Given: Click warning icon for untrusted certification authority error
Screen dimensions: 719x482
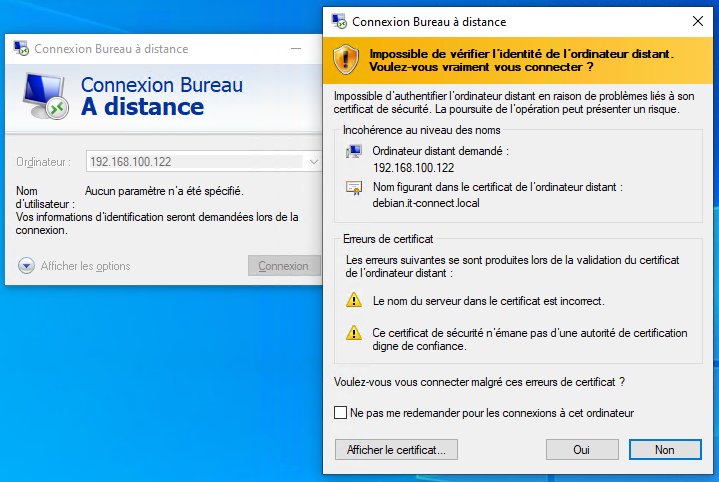Looking at the screenshot, I should (353, 333).
